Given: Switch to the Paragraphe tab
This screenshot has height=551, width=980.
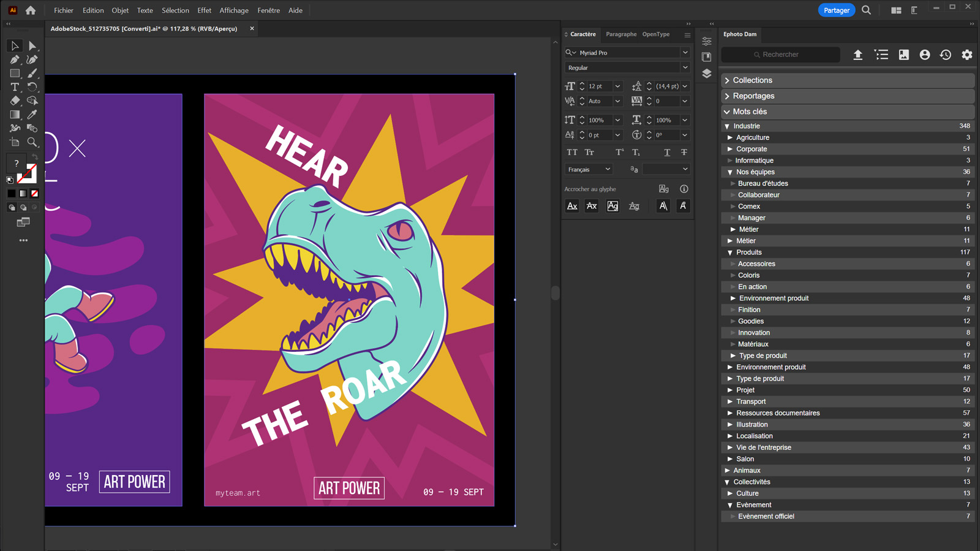Looking at the screenshot, I should coord(621,34).
